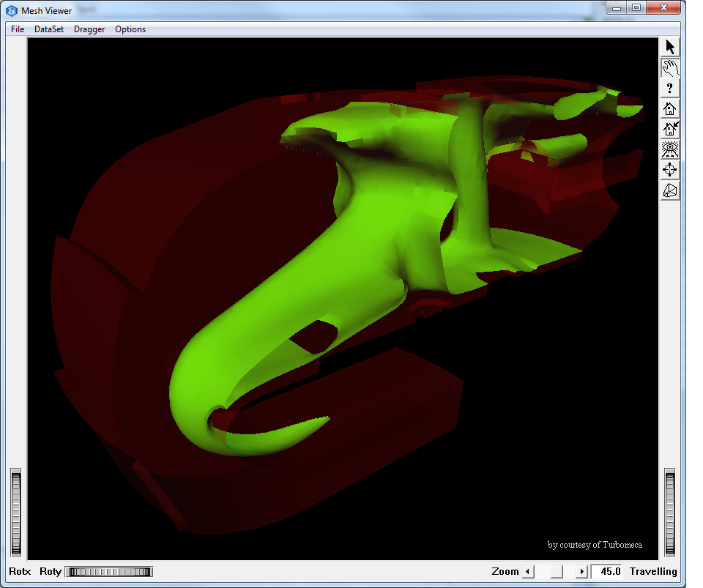703x588 pixels.
Task: Open the question mark help button
Action: [670, 89]
